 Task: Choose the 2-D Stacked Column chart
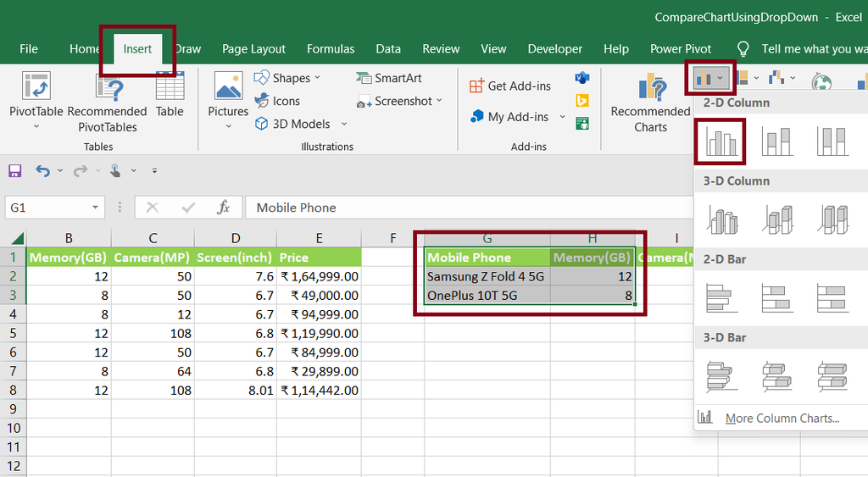tap(777, 141)
